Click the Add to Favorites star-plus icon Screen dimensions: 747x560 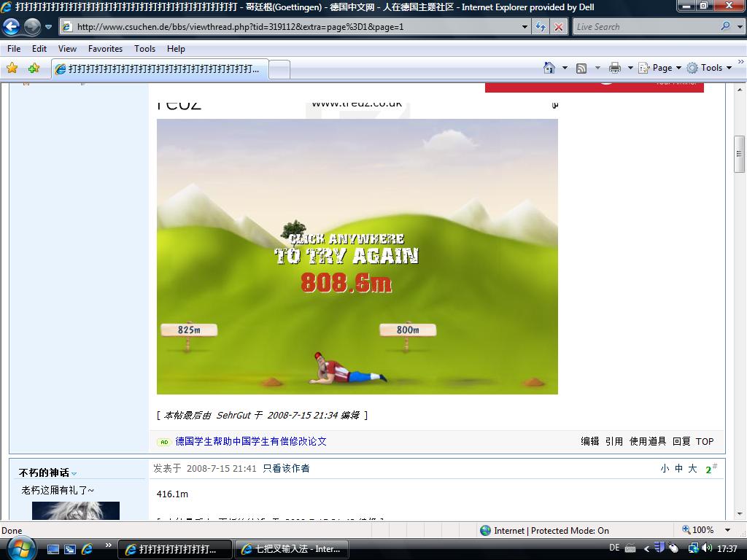pos(34,68)
